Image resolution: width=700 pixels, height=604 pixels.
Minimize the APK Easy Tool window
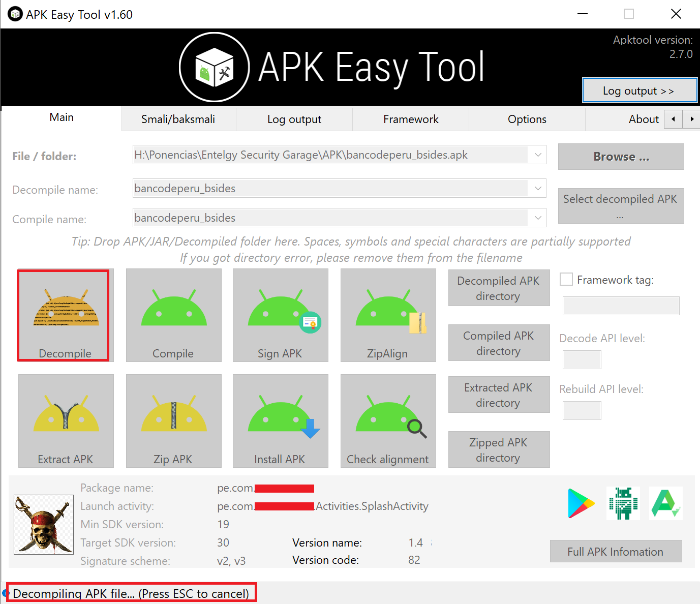tap(583, 14)
